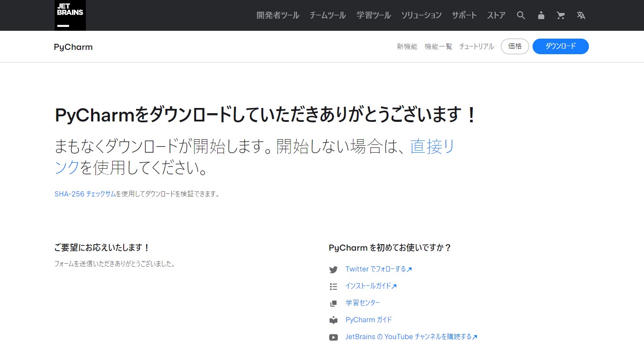The height and width of the screenshot is (363, 644).
Task: Open the サポート menu
Action: tap(464, 16)
